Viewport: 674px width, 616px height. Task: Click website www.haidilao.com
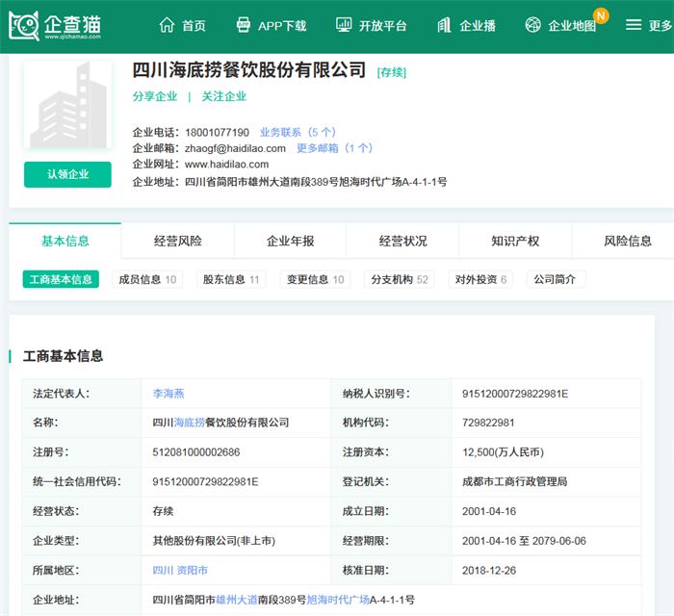[x=226, y=164]
